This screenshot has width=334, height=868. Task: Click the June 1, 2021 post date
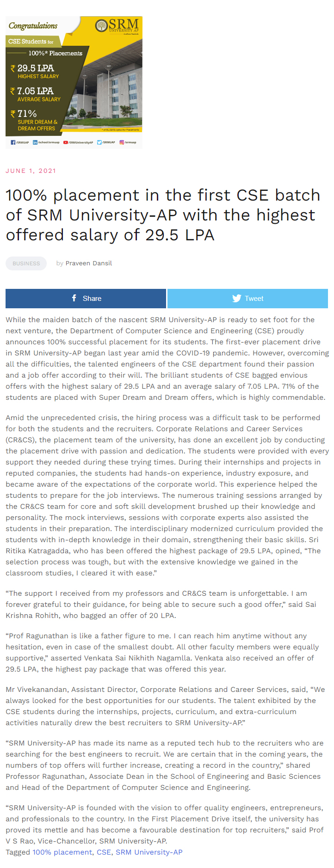click(31, 171)
